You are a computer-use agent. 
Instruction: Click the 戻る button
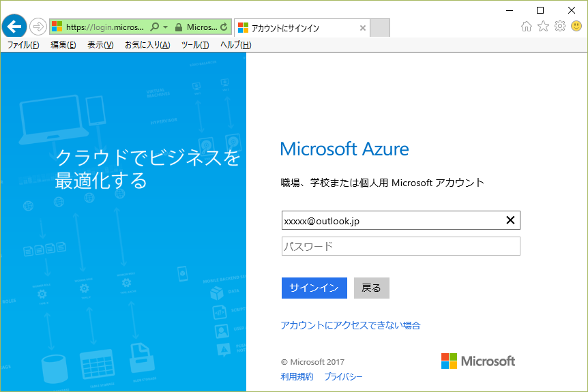tap(371, 288)
